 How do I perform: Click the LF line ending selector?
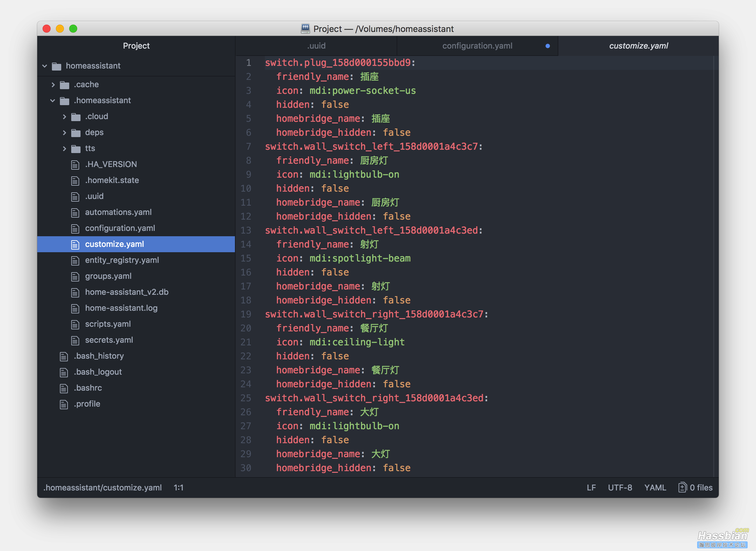pos(591,488)
